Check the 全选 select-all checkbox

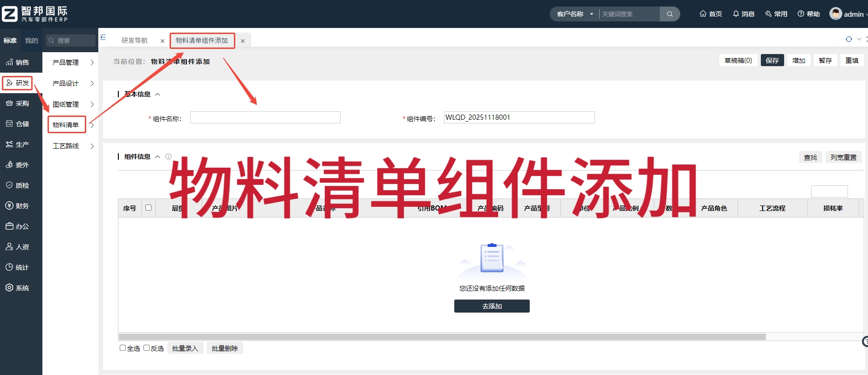point(123,348)
